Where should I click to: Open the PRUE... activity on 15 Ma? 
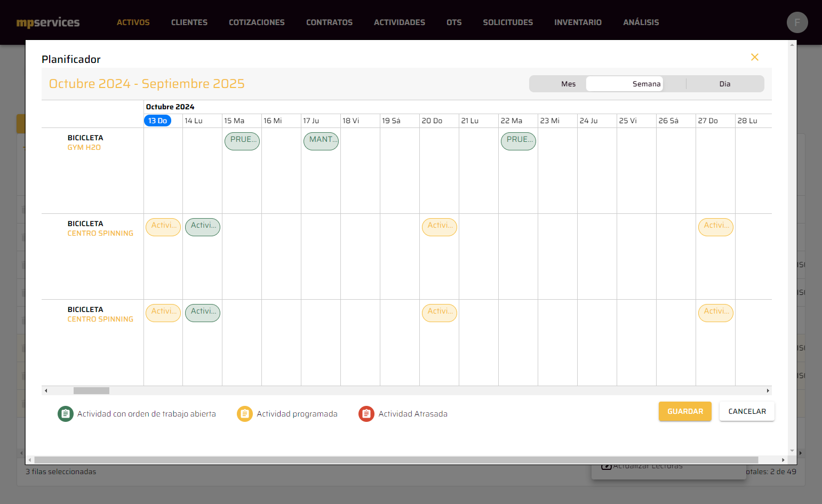point(242,141)
